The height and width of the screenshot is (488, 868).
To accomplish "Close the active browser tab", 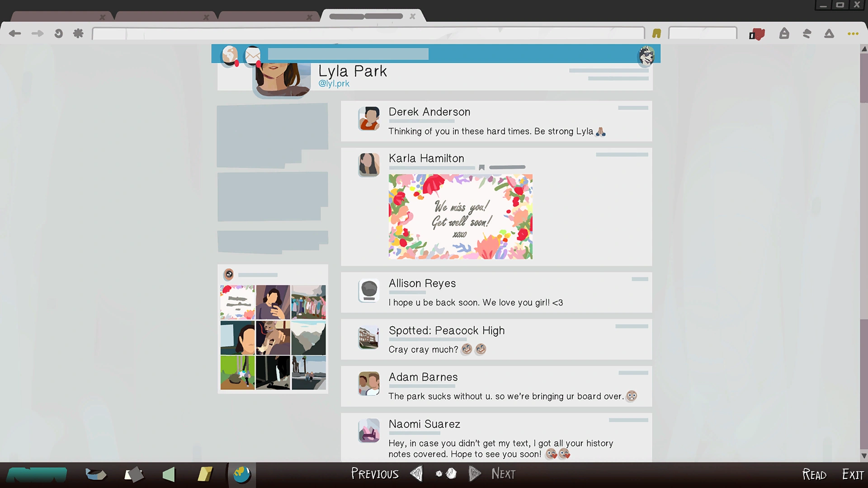I will (x=412, y=16).
